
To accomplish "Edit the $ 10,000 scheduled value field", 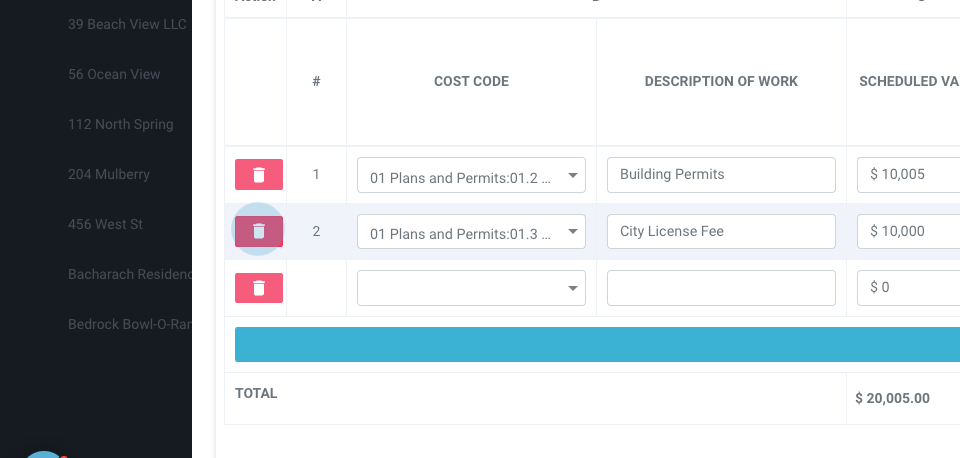I will point(910,232).
